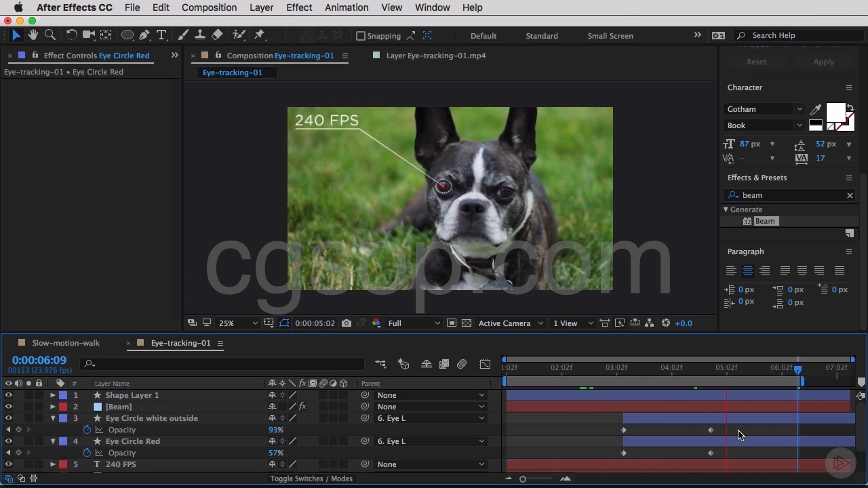
Task: Enable the Snapping checkbox
Action: [x=361, y=36]
